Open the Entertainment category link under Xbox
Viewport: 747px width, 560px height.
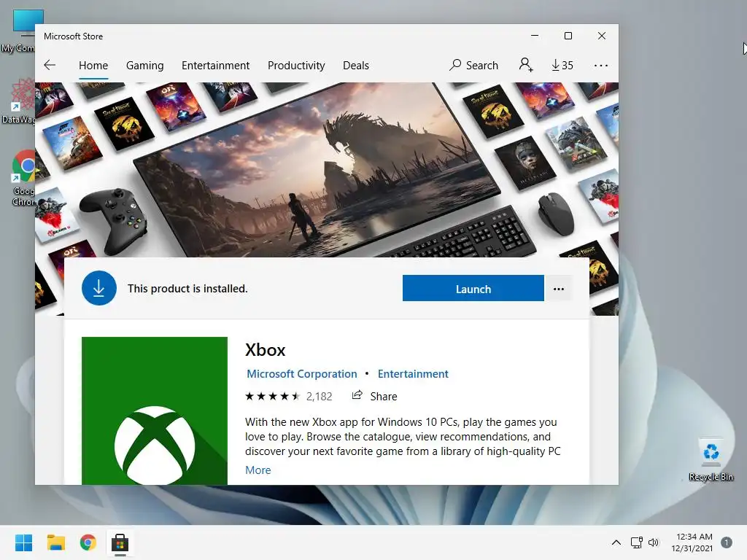[413, 374]
